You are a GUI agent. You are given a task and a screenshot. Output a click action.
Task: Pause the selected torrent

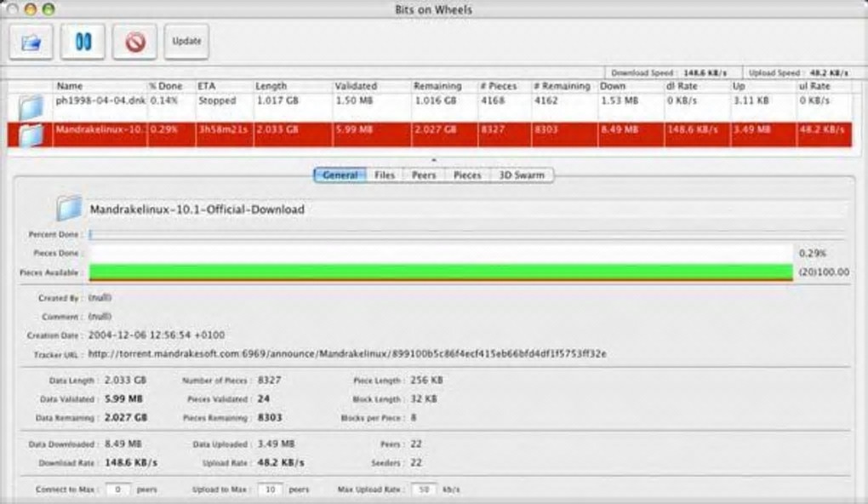83,42
